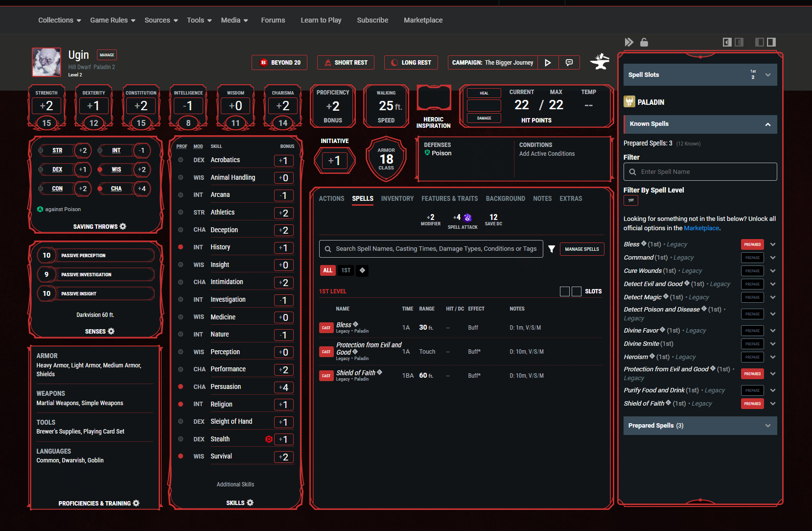Click the Skills gear icon

tap(250, 503)
